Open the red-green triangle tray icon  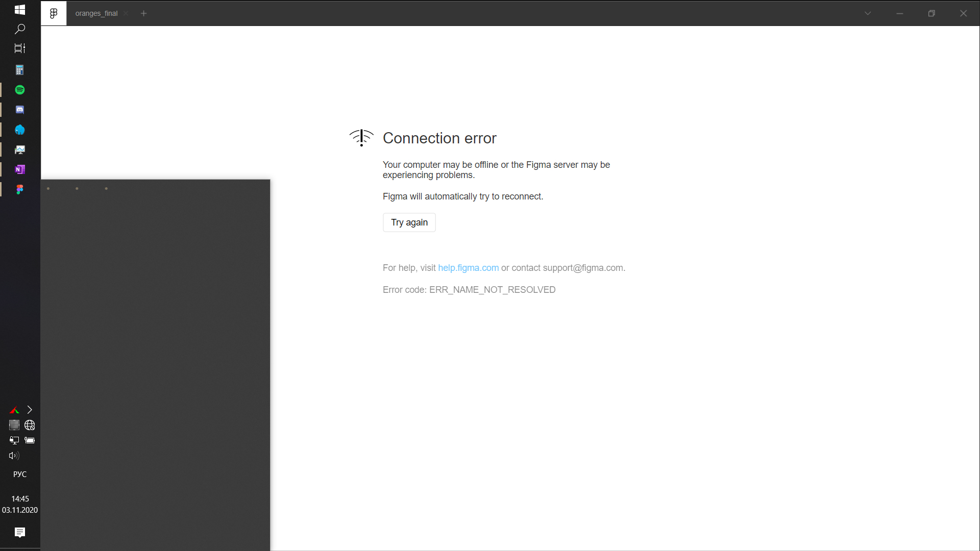pos(14,410)
